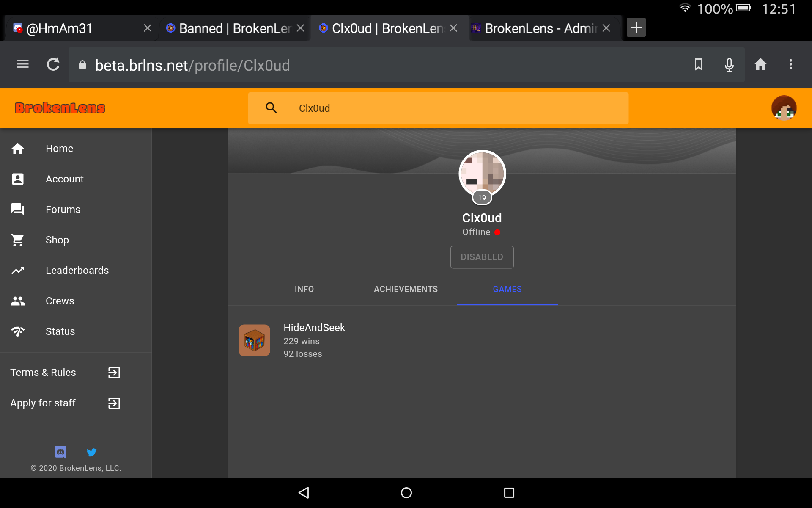Screen dimensions: 812x508
Task: Open a new browser tab
Action: [x=636, y=28]
